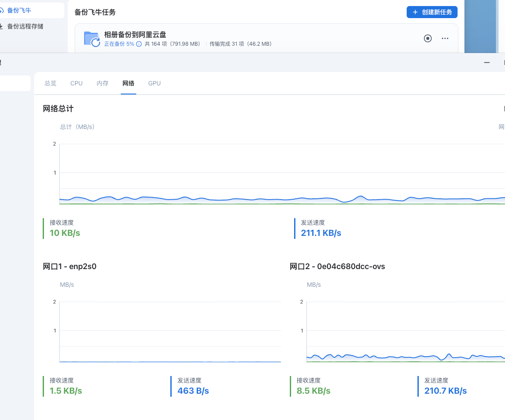Screen dimensions: 505x420
Task: Click the 相册备份到阿里云盘 task title
Action: 135,34
